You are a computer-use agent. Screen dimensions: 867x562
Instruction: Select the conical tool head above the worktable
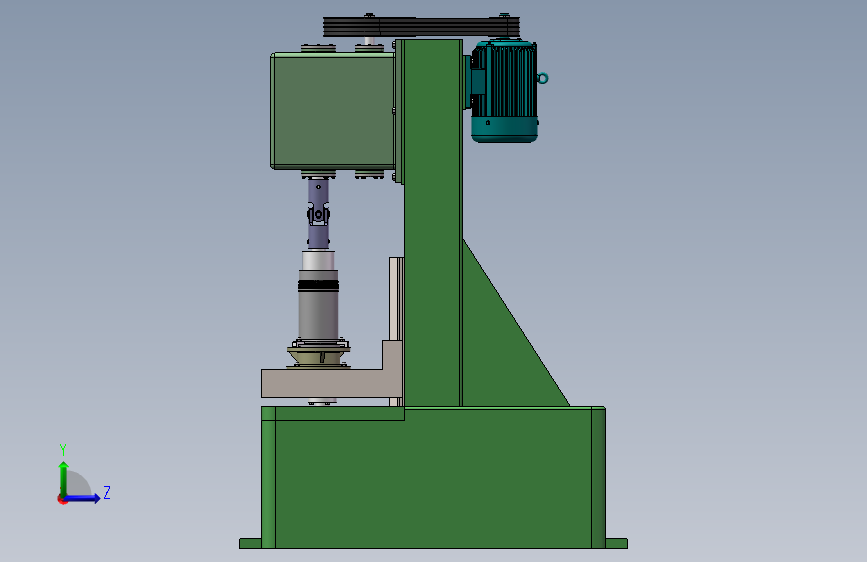click(318, 355)
